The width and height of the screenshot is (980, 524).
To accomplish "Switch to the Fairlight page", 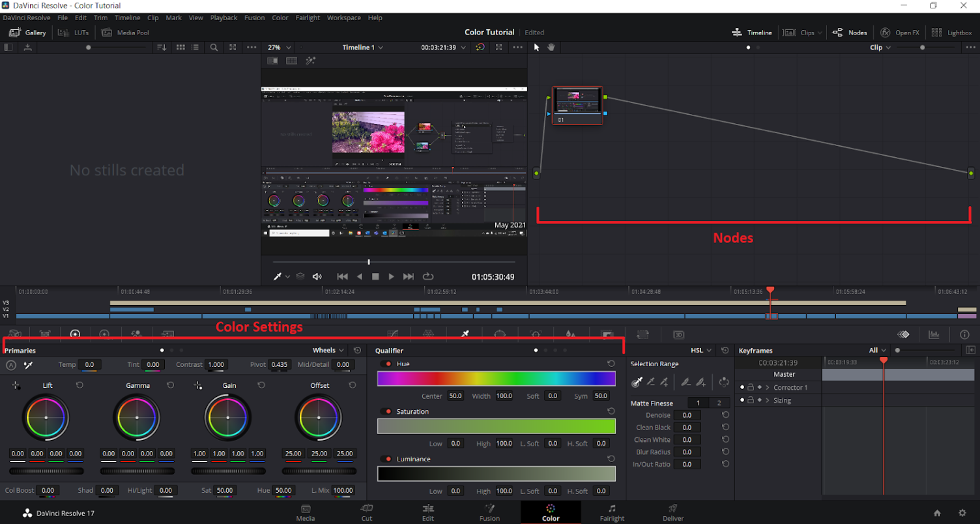I will pos(611,513).
